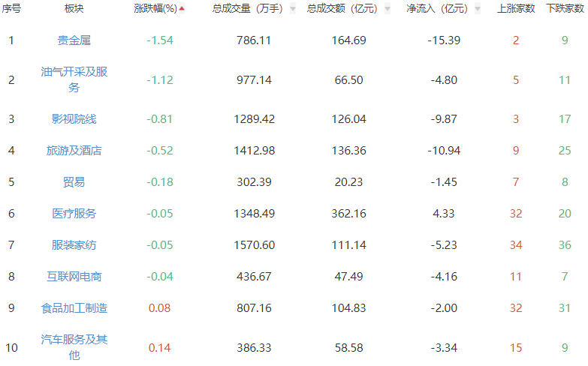This screenshot has width=588, height=366.
Task: Open the 影视院线 sector link
Action: tap(74, 118)
